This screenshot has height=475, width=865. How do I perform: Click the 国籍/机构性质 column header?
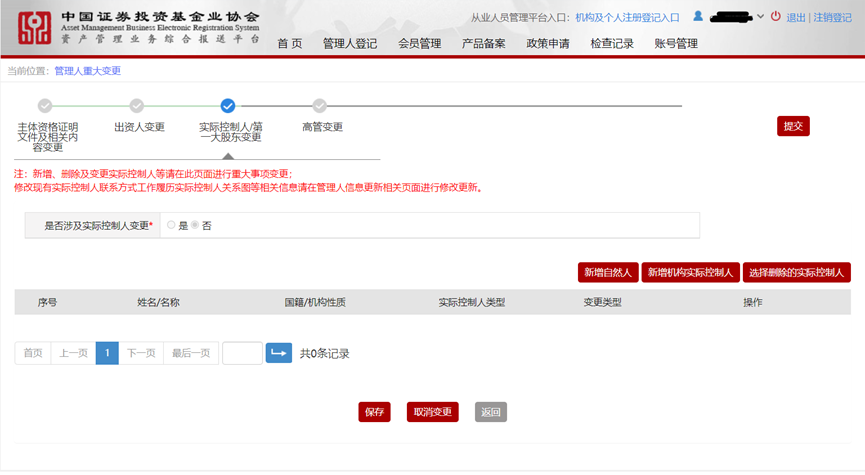click(315, 302)
